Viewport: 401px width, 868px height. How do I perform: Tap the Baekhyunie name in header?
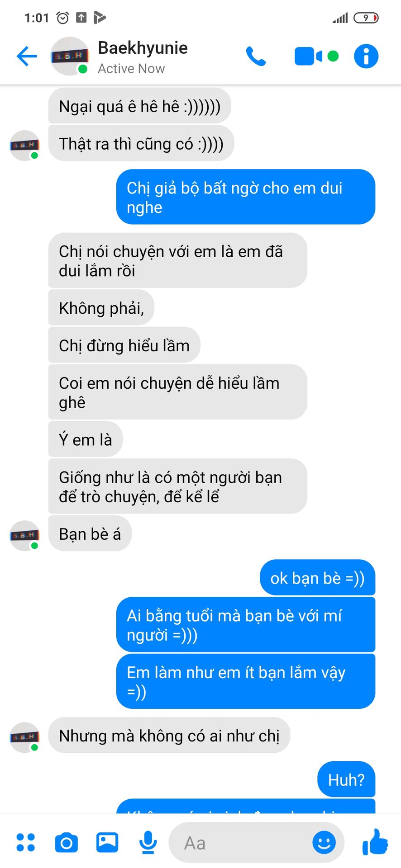coord(143,48)
